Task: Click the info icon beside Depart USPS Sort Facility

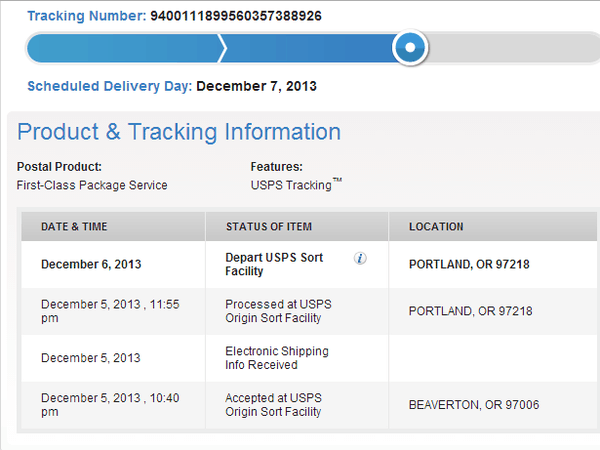Action: (360, 259)
